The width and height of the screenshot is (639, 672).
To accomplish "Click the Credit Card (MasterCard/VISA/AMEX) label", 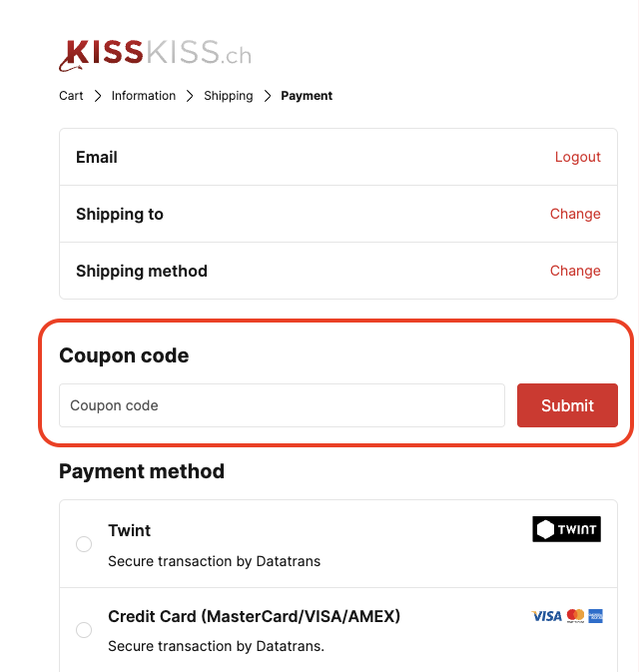I will 255,616.
